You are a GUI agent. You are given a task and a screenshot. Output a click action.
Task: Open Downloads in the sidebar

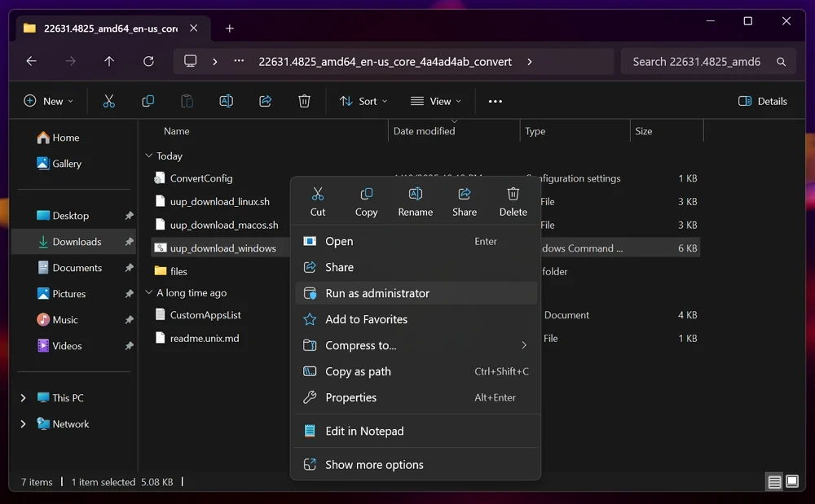click(x=77, y=242)
